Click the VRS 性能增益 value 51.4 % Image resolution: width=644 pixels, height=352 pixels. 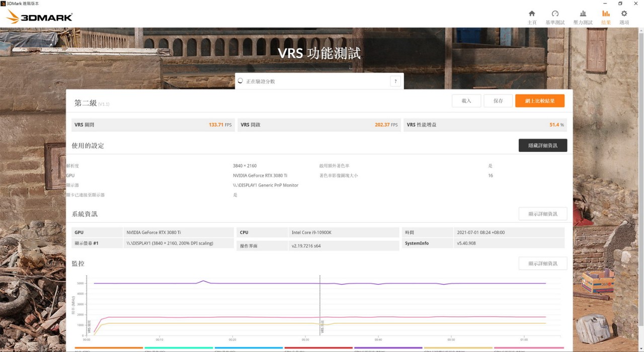click(x=556, y=125)
